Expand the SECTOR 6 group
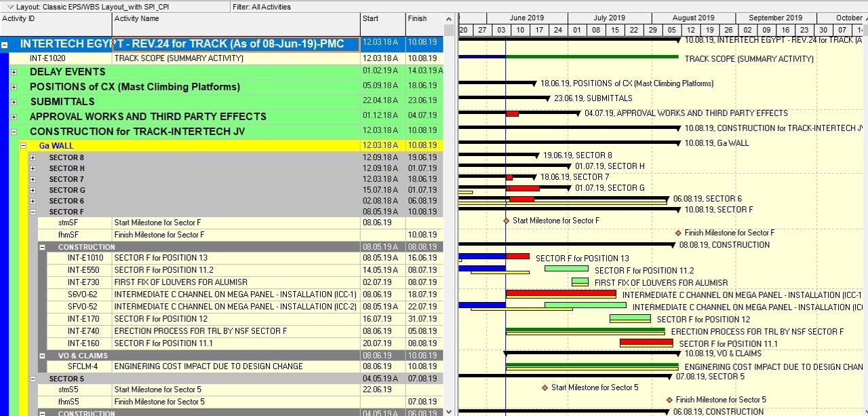 pyautogui.click(x=33, y=201)
